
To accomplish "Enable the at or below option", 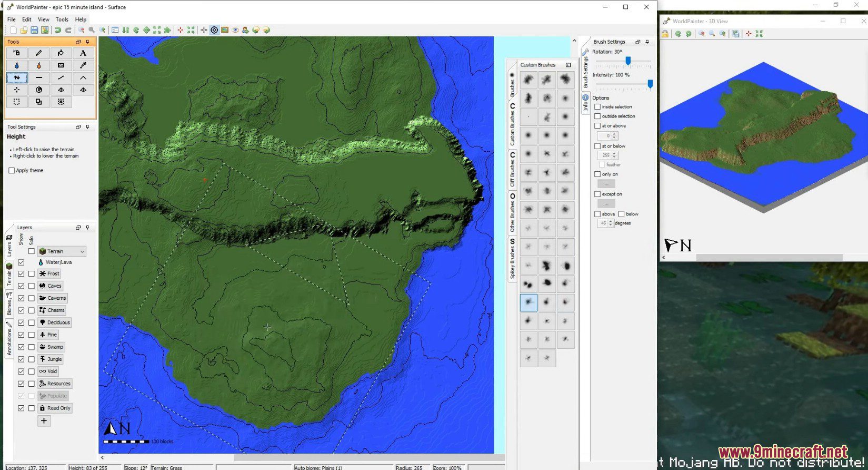I will [597, 146].
